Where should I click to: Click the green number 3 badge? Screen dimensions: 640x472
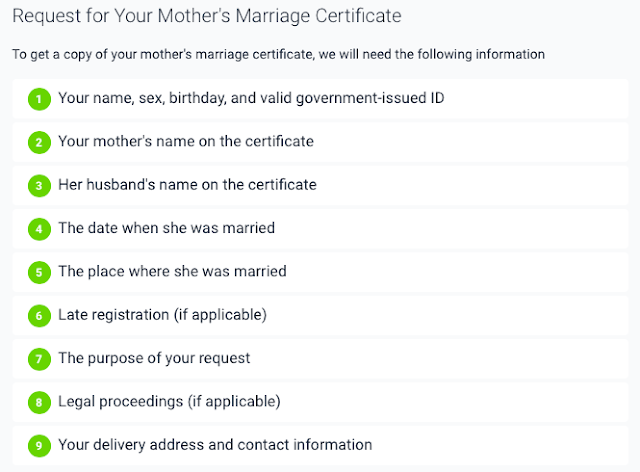point(39,185)
